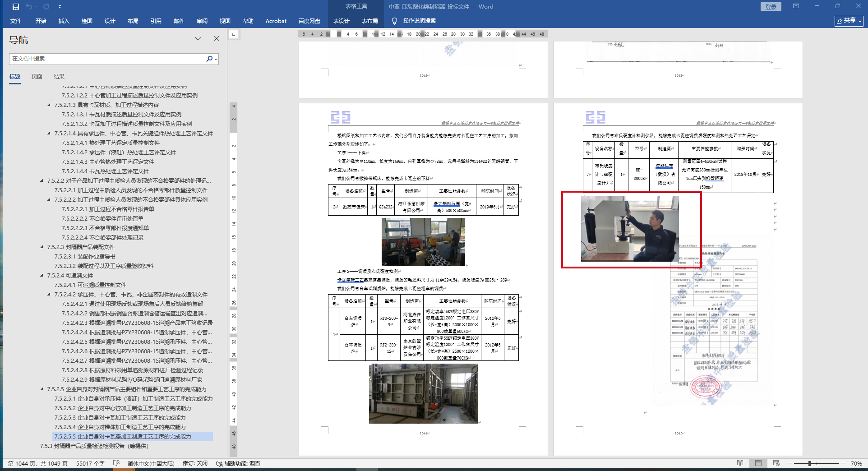
Task: Click the Redo icon in title bar
Action: (x=46, y=7)
